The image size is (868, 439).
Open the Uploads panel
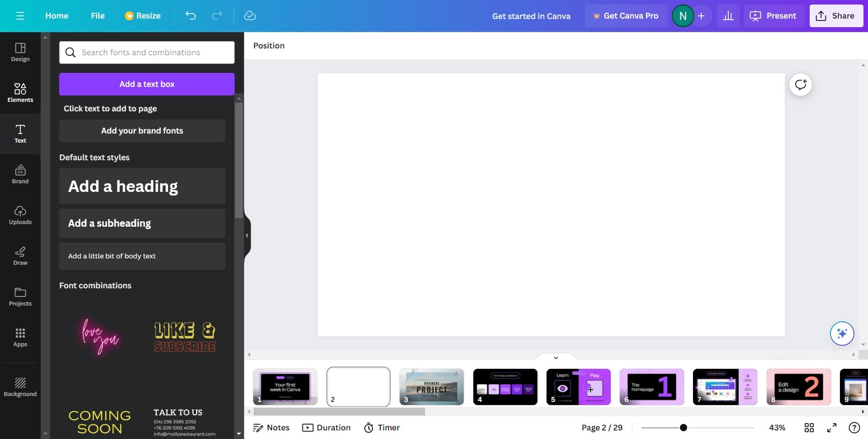(20, 215)
